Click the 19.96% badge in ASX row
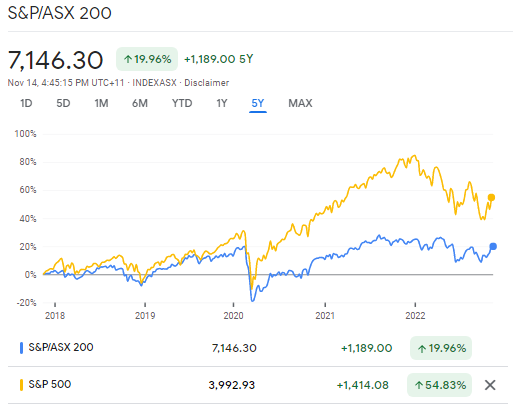 coord(441,348)
